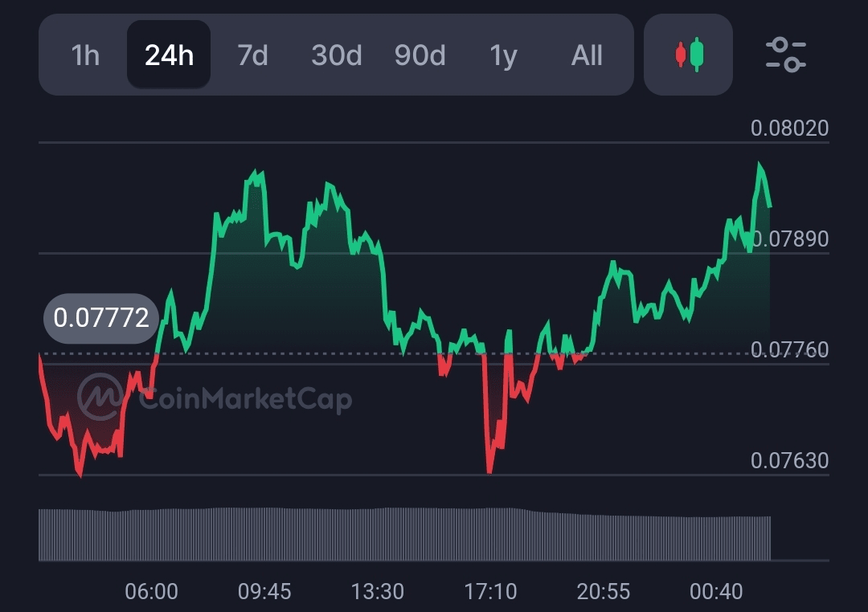Select the All time range
The height and width of the screenshot is (612, 868).
tap(587, 55)
